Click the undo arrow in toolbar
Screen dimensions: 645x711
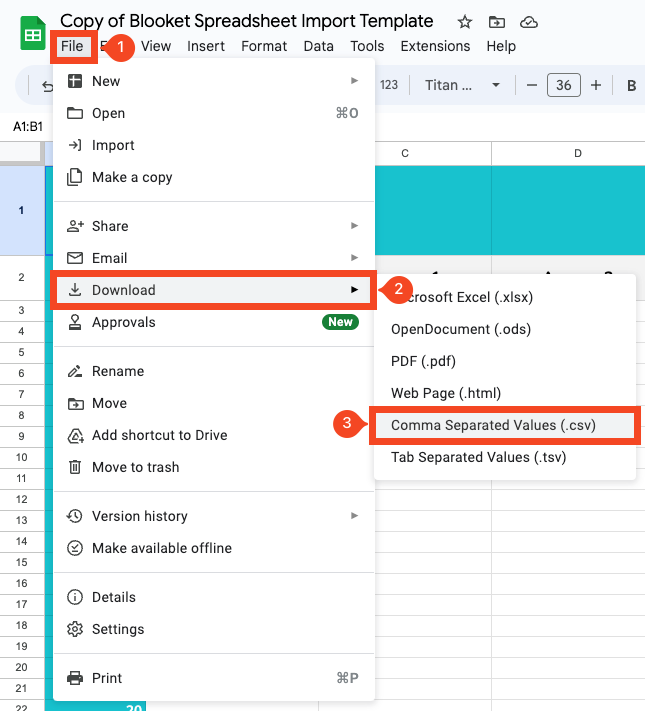(x=47, y=86)
